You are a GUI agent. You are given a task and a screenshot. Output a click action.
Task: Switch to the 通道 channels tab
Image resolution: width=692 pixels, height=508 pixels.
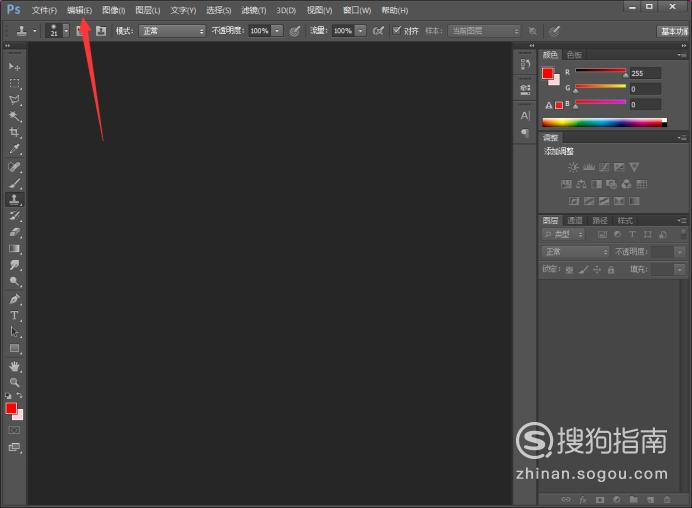tap(575, 221)
